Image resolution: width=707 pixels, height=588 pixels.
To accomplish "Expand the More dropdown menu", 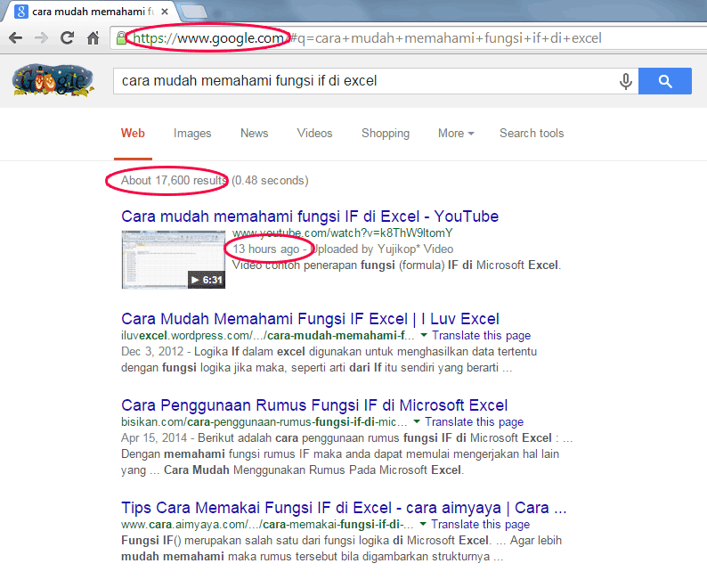I will (456, 133).
